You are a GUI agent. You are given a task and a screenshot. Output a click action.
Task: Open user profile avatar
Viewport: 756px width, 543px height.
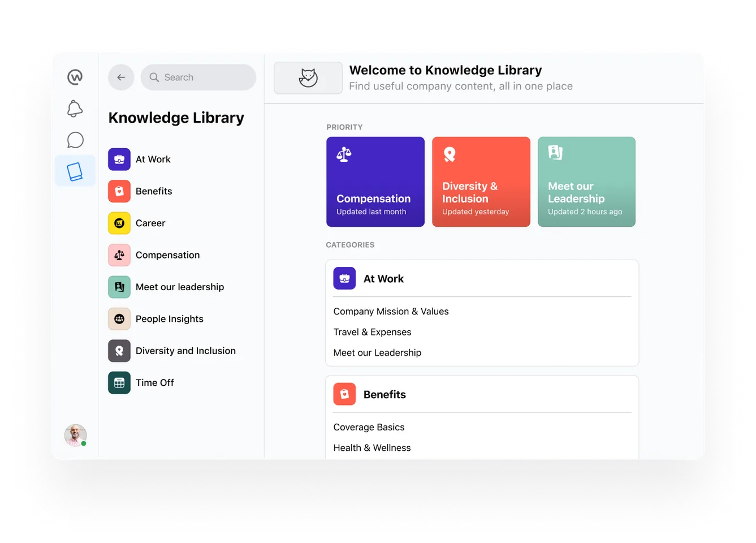(x=75, y=435)
